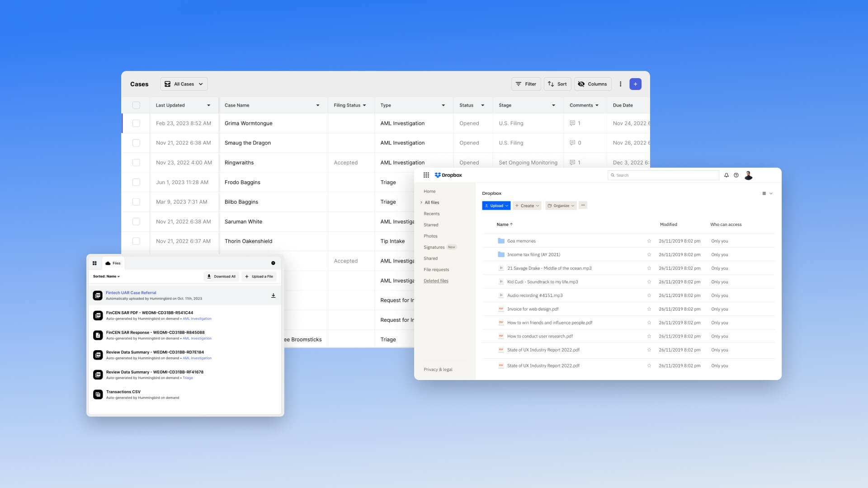Select the Files tab in the files panel
Image resolution: width=868 pixels, height=488 pixels.
113,263
